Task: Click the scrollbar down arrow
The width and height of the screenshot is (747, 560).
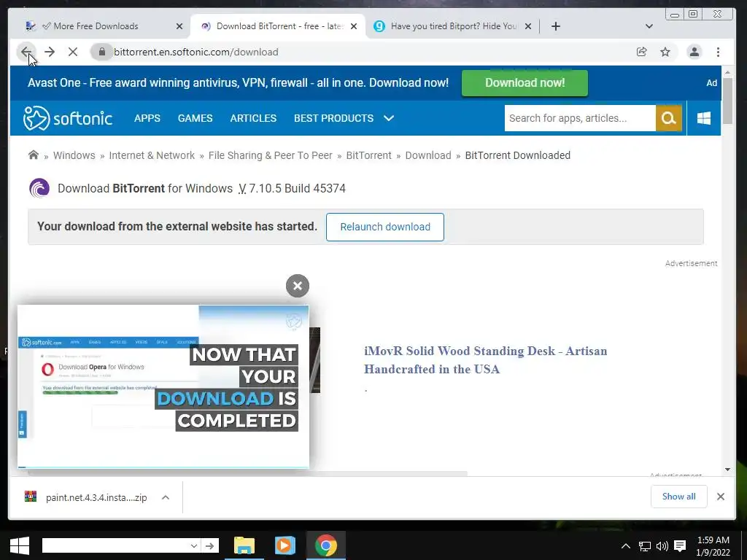Action: pyautogui.click(x=727, y=470)
